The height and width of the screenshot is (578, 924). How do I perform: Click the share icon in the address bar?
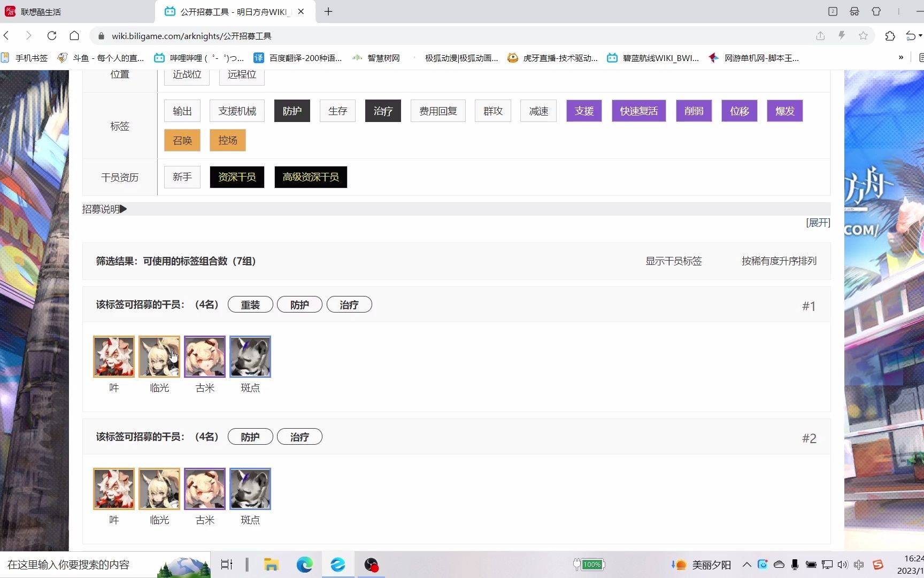pyautogui.click(x=820, y=36)
